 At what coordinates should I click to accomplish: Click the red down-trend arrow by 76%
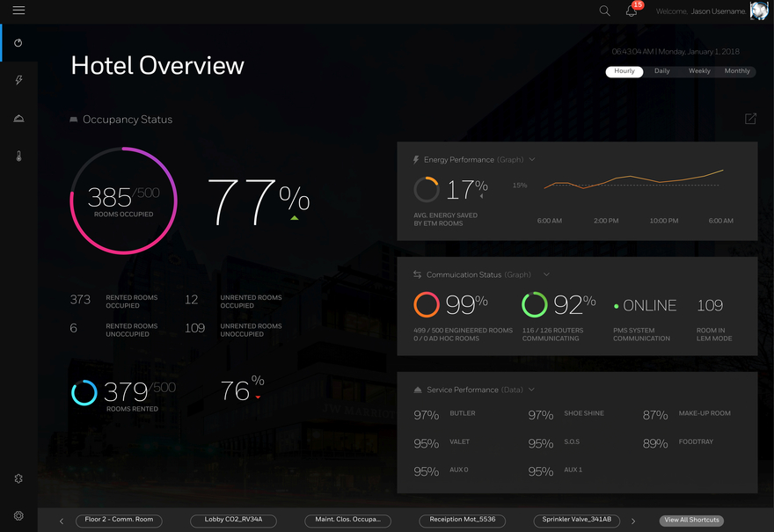(x=258, y=397)
